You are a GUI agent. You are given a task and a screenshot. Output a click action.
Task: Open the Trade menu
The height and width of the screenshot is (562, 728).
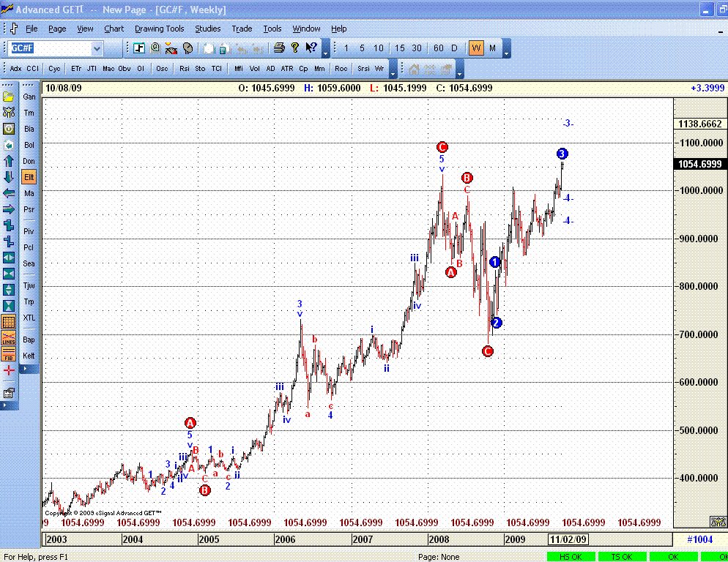[x=242, y=29]
